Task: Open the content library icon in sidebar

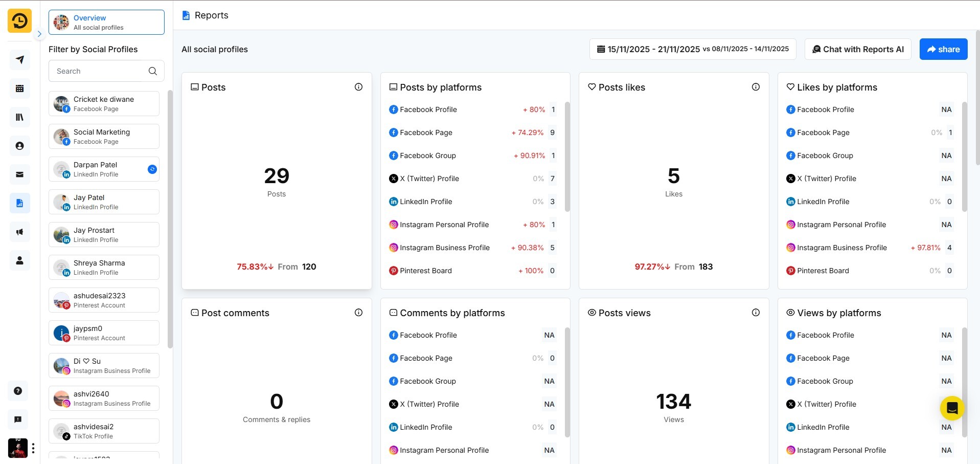Action: coord(19,117)
